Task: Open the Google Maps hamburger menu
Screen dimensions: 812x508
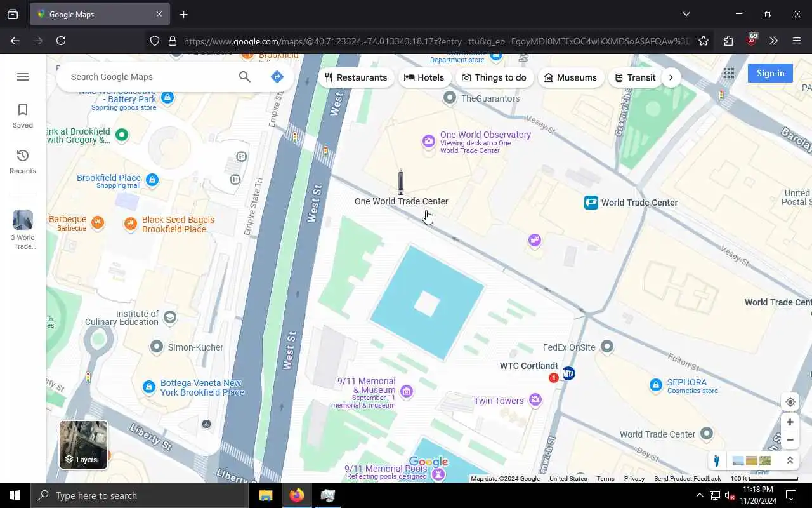Action: click(23, 77)
